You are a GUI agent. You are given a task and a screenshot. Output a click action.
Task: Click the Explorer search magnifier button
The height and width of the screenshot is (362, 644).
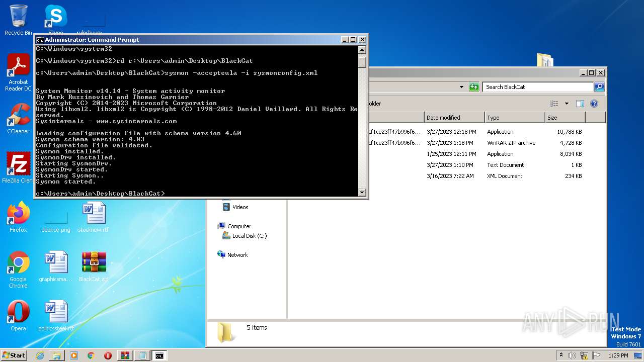click(599, 87)
